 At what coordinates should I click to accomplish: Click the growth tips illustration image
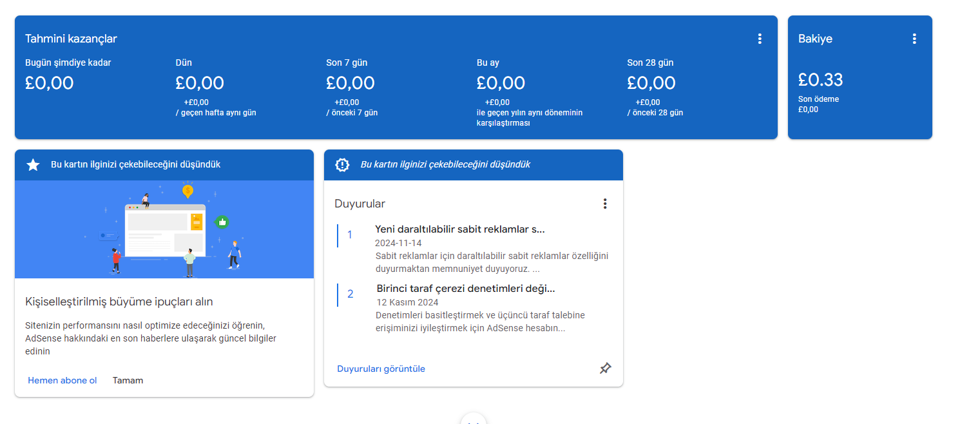click(164, 229)
